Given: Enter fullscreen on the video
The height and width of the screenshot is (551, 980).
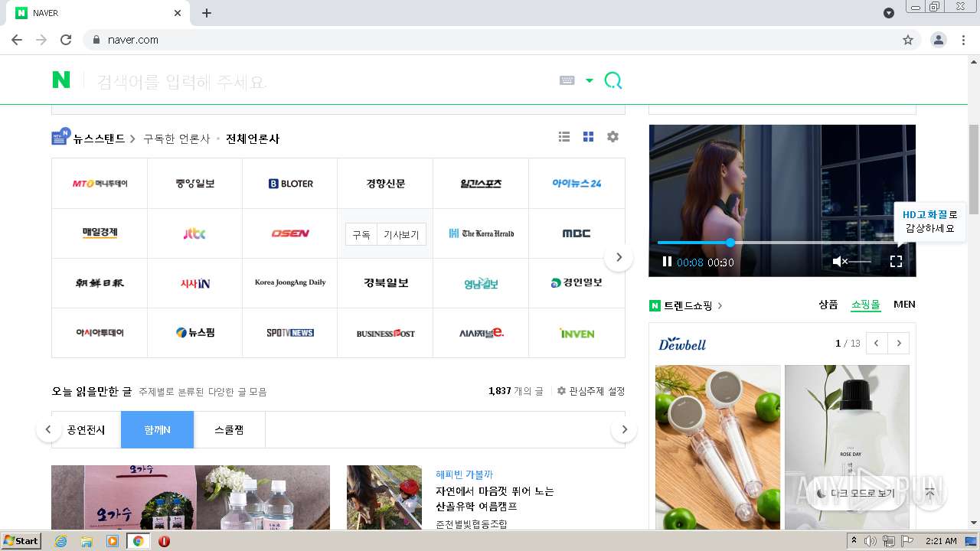Looking at the screenshot, I should click(x=896, y=262).
